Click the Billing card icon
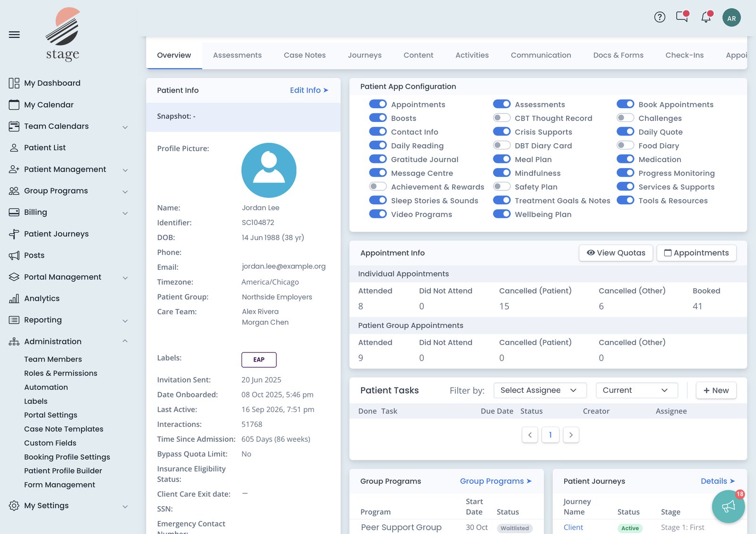The width and height of the screenshot is (756, 534). pyautogui.click(x=14, y=212)
